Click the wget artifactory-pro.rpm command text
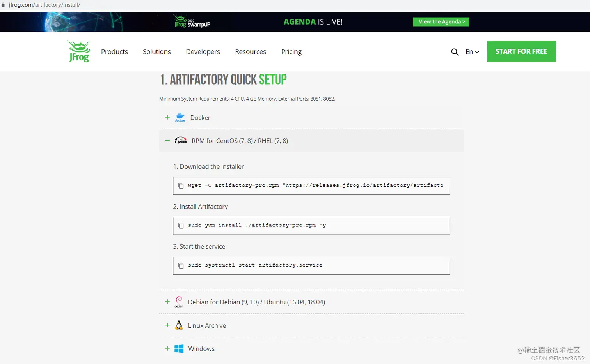The width and height of the screenshot is (590, 364). pos(315,185)
